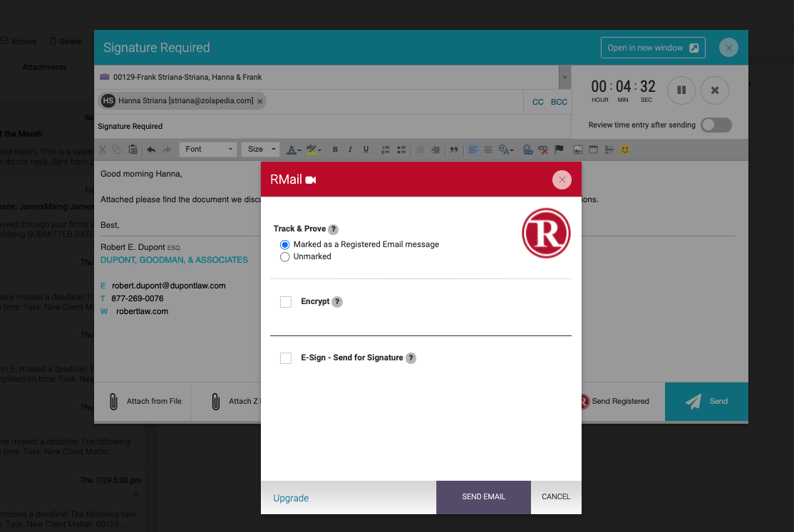794x532 pixels.
Task: Close the RMail dialog
Action: [x=562, y=179]
